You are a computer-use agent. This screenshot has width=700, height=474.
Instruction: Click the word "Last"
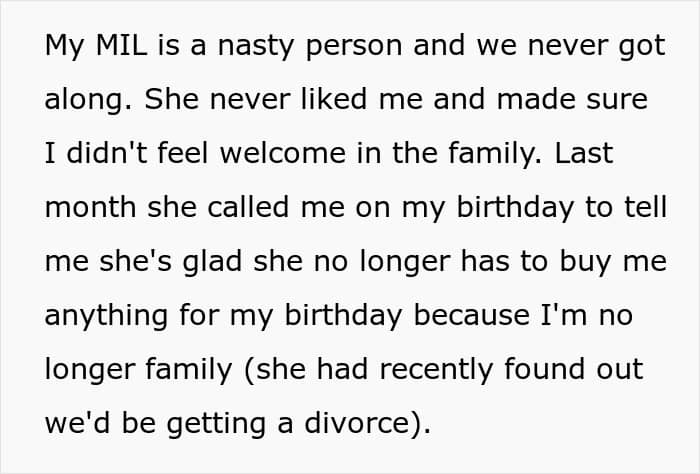[x=584, y=153]
